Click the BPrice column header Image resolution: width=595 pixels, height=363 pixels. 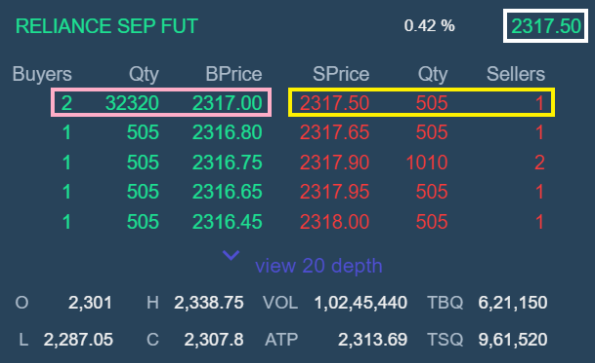pyautogui.click(x=233, y=74)
